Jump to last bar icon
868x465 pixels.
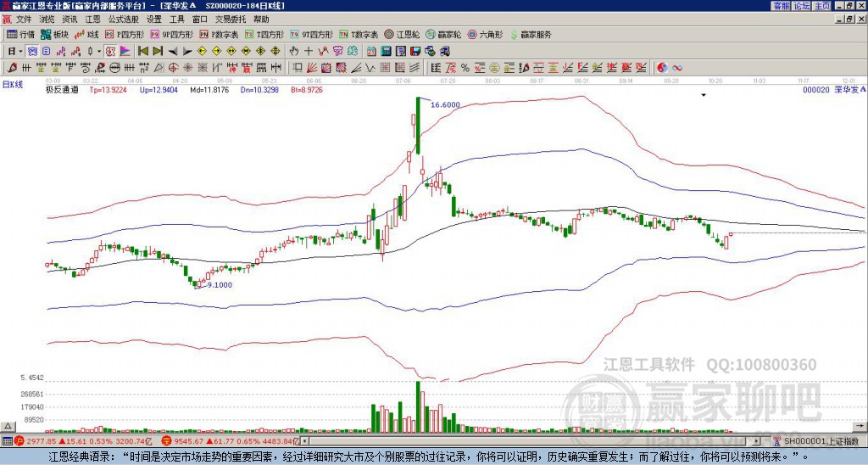pos(158,52)
